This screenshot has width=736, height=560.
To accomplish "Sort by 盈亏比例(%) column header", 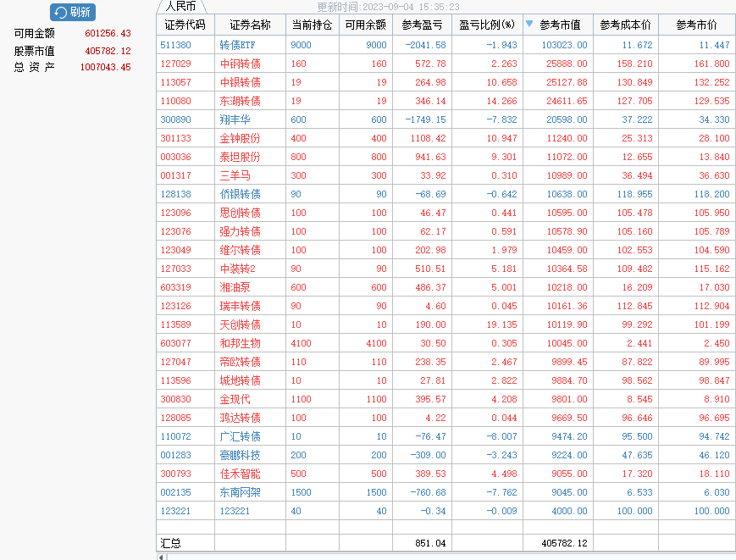I will coord(487,25).
